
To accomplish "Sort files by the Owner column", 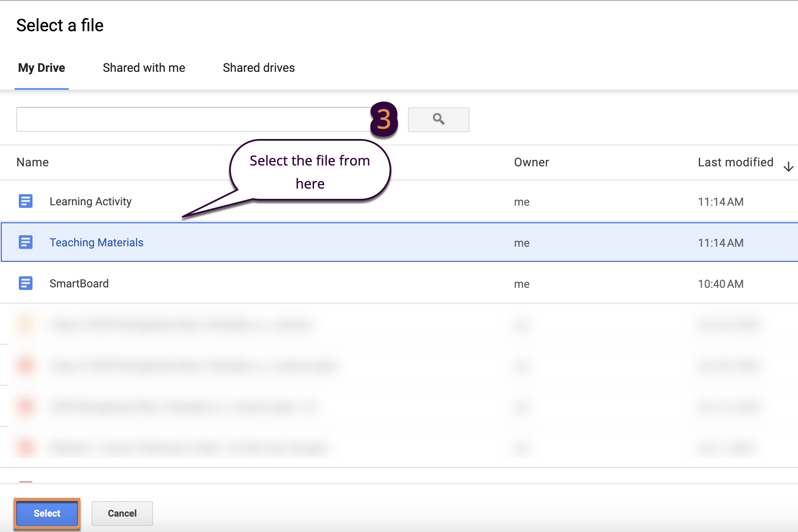I will (531, 163).
